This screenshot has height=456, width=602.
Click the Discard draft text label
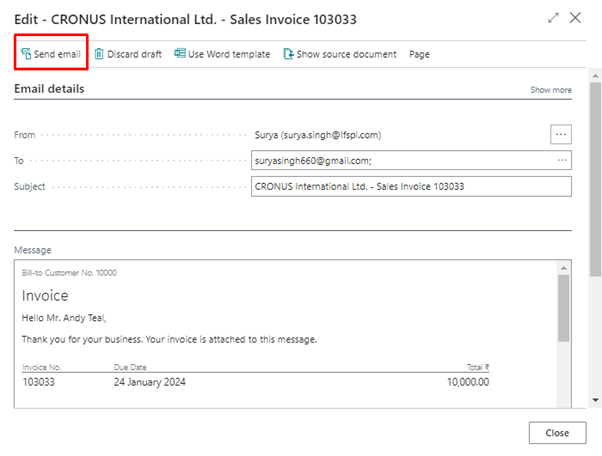134,54
